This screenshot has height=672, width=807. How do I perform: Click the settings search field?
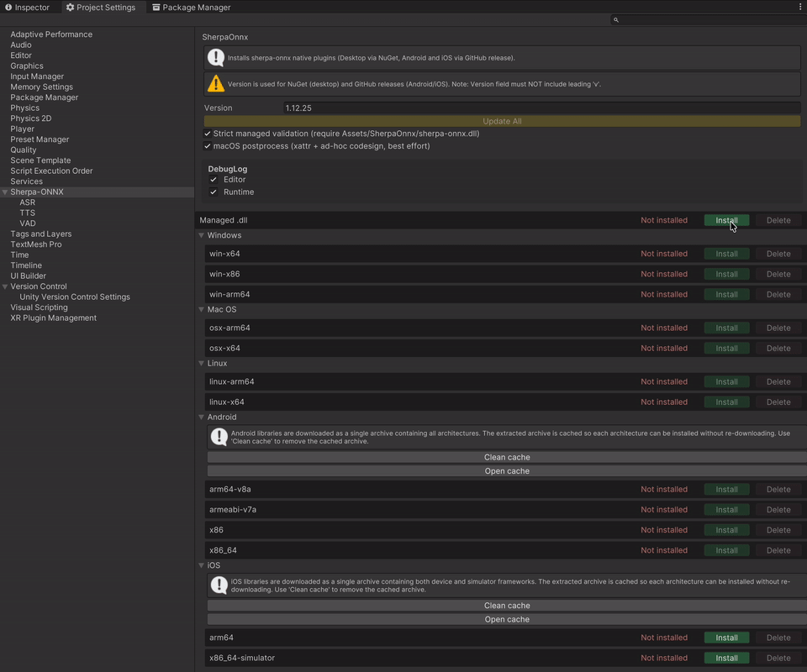709,20
